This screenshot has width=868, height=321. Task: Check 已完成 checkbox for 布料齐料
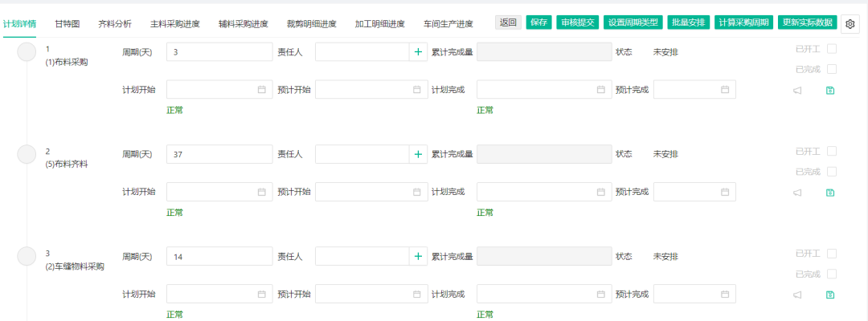(x=832, y=172)
